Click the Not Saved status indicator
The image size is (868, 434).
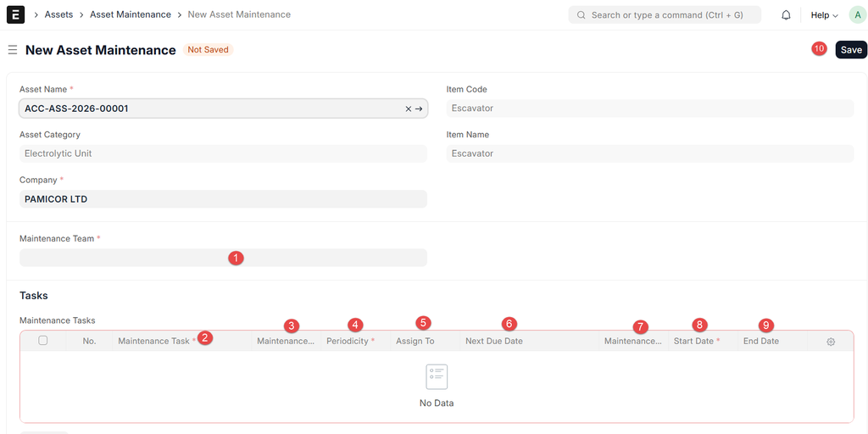(208, 50)
